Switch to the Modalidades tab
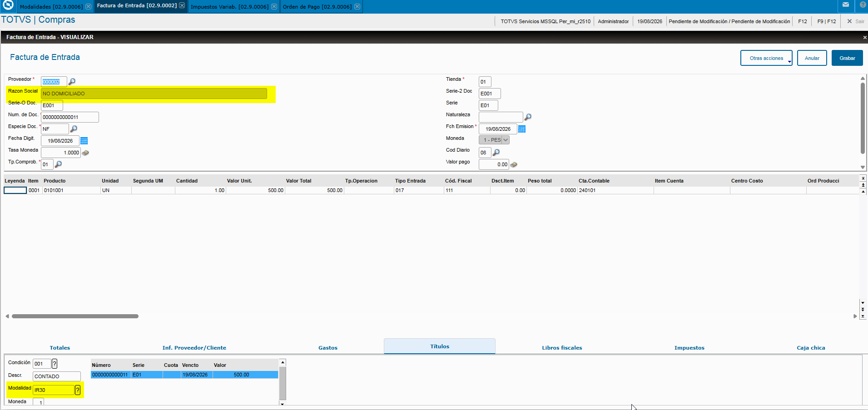This screenshot has height=410, width=868. 51,7
